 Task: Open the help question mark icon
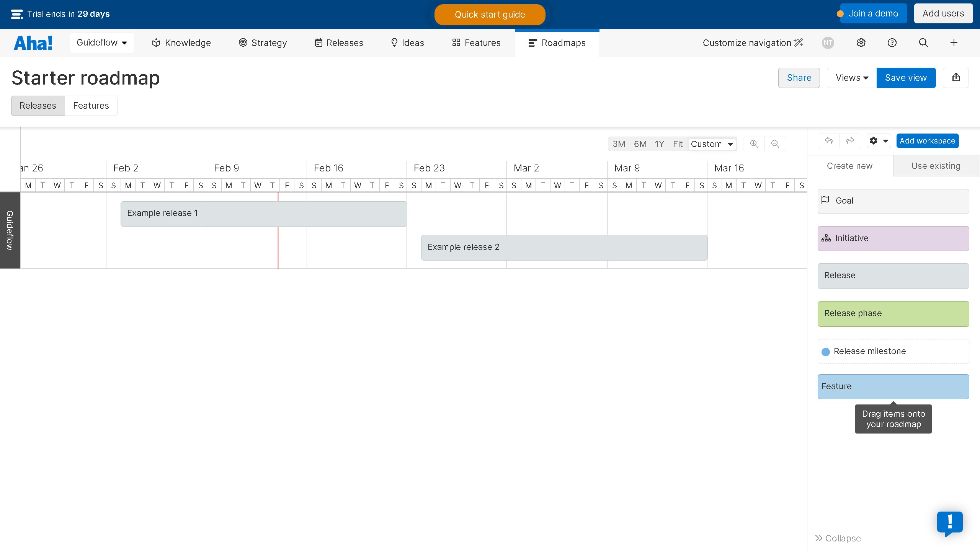pos(892,42)
